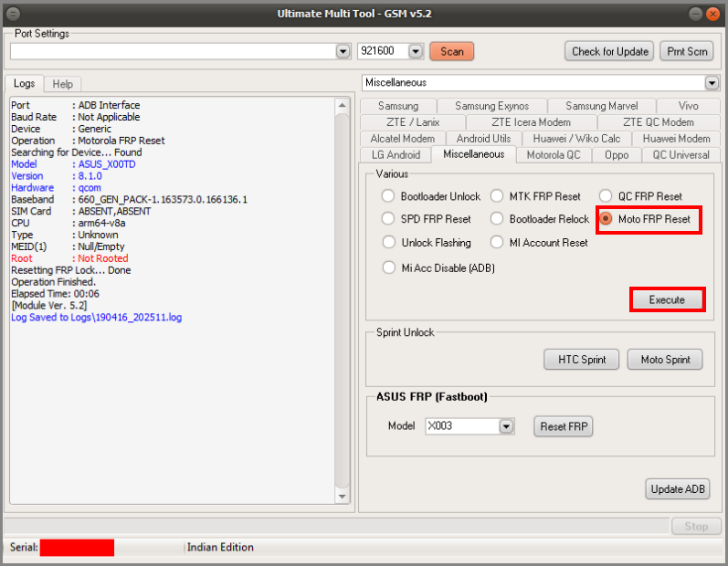Viewport: 728px width, 566px height.
Task: Click the Update ADB button
Action: pyautogui.click(x=678, y=489)
